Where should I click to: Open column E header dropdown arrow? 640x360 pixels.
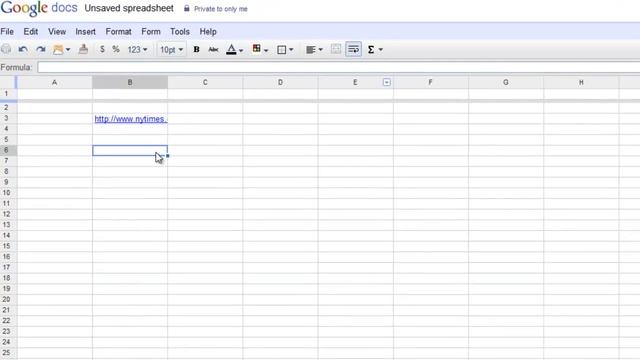(387, 82)
